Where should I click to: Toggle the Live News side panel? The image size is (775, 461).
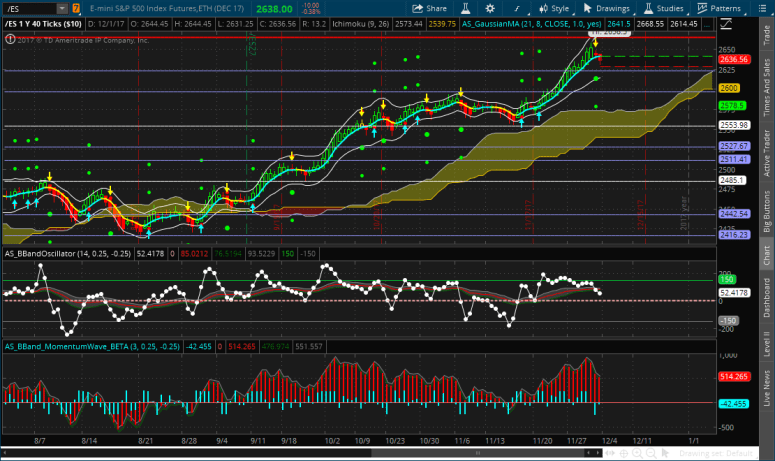[767, 384]
